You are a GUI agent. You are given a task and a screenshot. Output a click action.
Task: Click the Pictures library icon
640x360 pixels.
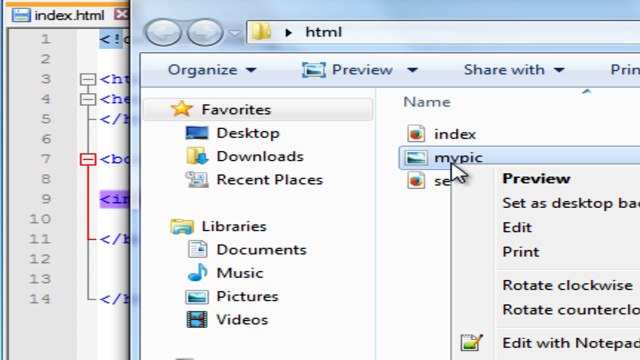pos(197,296)
